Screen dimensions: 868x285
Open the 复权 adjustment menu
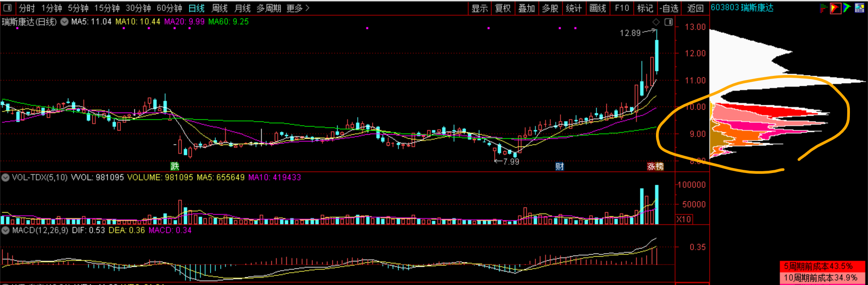coord(503,8)
